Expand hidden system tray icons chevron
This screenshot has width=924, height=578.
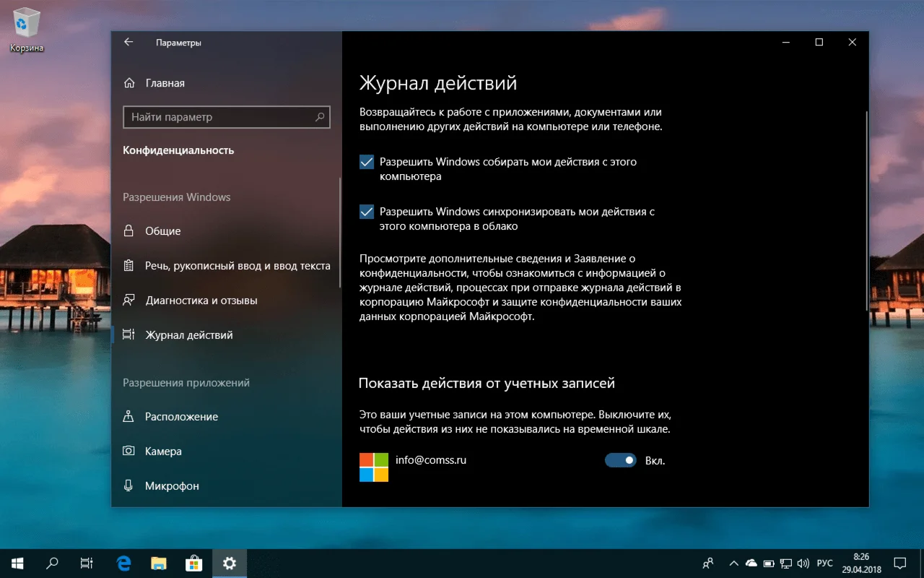pos(733,563)
